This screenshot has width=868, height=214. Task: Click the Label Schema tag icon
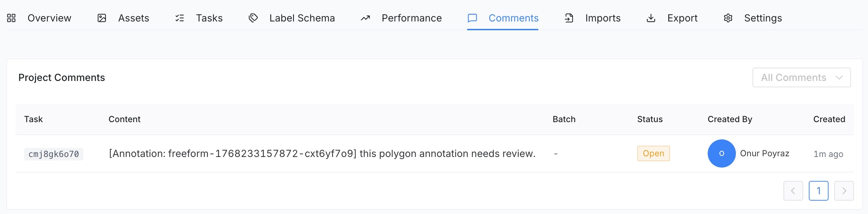253,18
